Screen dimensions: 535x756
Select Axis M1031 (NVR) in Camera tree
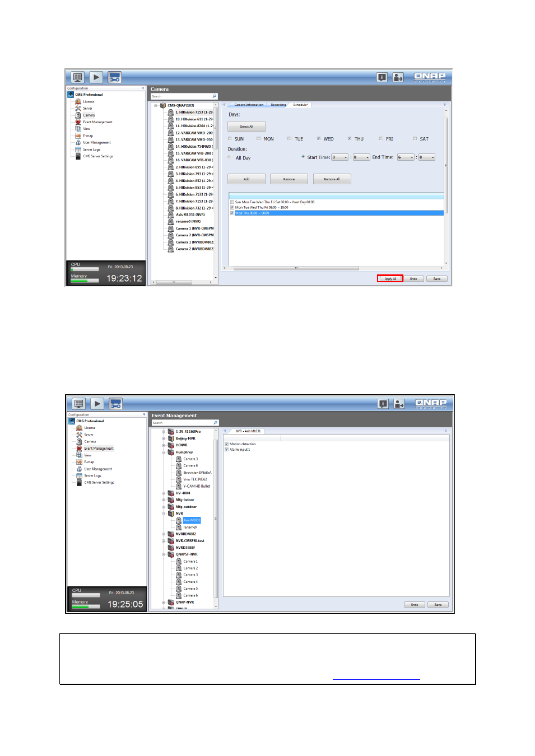190,214
